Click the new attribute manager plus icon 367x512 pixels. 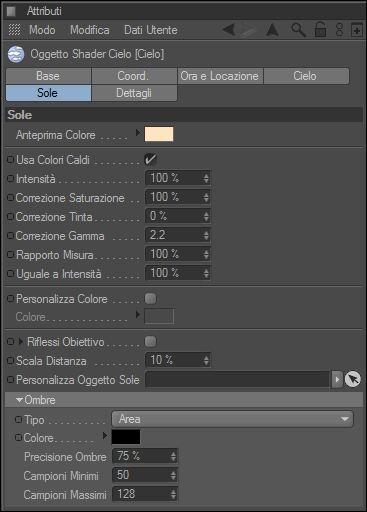point(357,30)
